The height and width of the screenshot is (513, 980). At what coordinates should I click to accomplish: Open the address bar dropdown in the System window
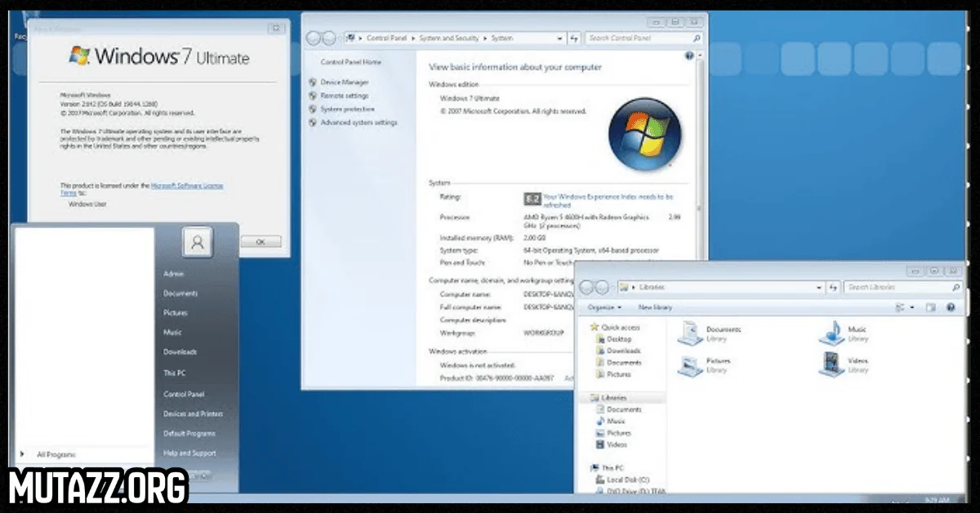[x=559, y=38]
